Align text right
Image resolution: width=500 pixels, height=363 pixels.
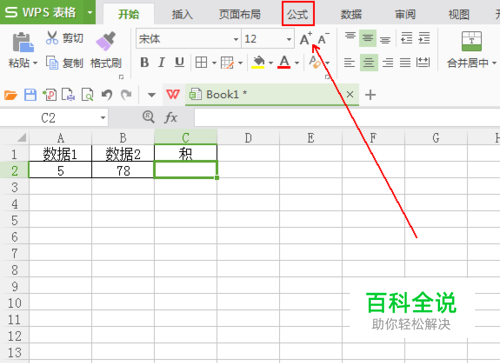(x=388, y=62)
